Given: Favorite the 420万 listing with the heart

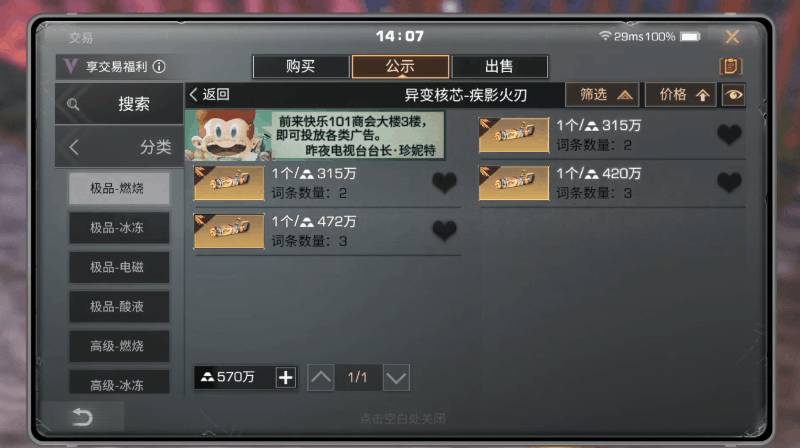Looking at the screenshot, I should 729,182.
